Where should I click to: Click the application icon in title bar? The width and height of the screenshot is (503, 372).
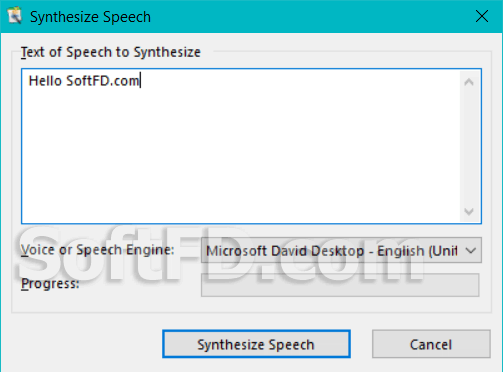click(14, 16)
